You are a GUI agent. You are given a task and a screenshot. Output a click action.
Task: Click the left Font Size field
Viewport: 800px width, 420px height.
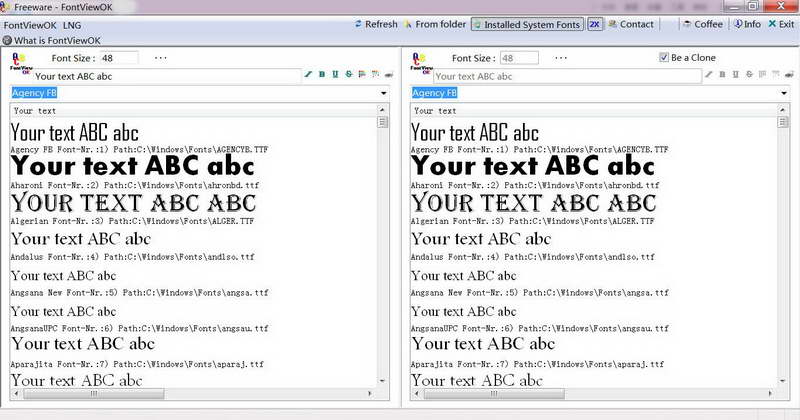click(x=118, y=58)
